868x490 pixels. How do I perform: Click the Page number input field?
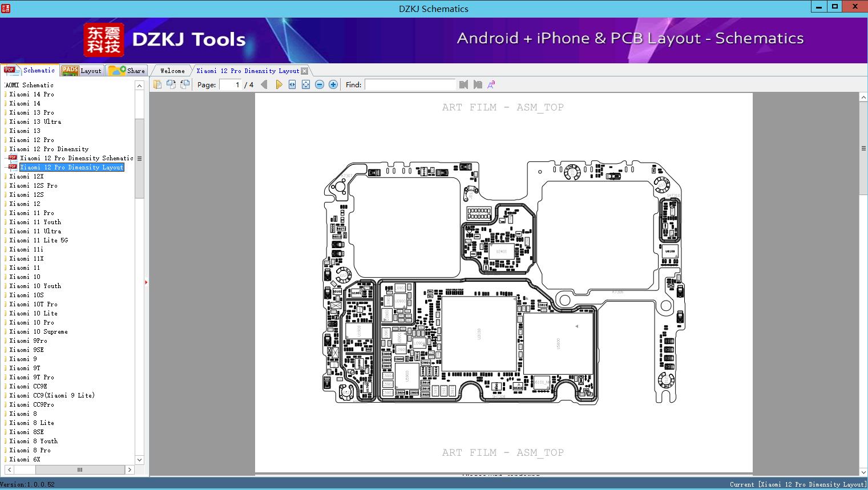(x=231, y=84)
